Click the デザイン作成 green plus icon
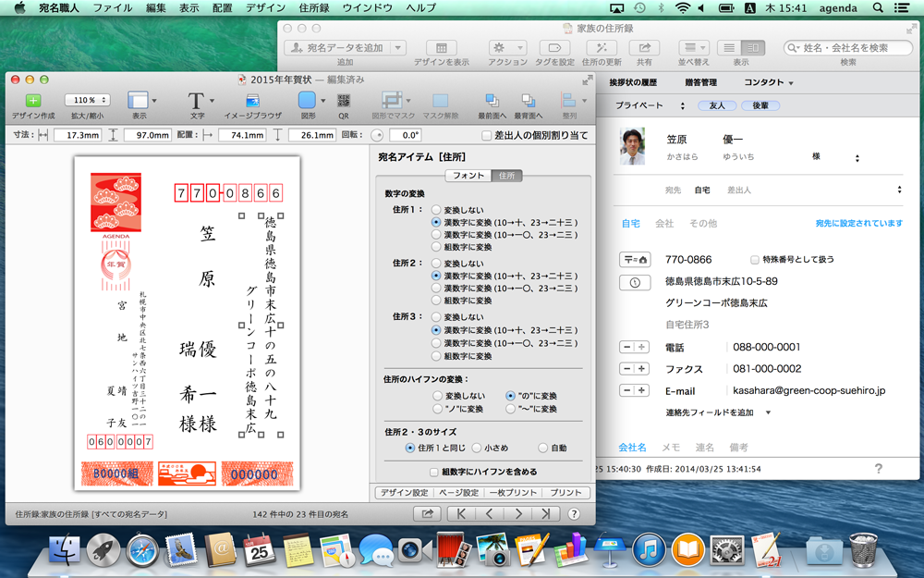The width and height of the screenshot is (924, 578). [x=33, y=100]
